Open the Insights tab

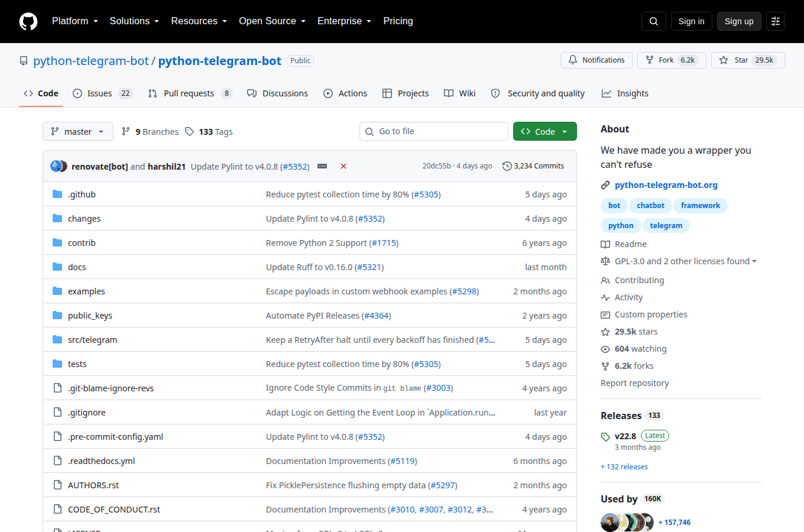click(x=625, y=93)
